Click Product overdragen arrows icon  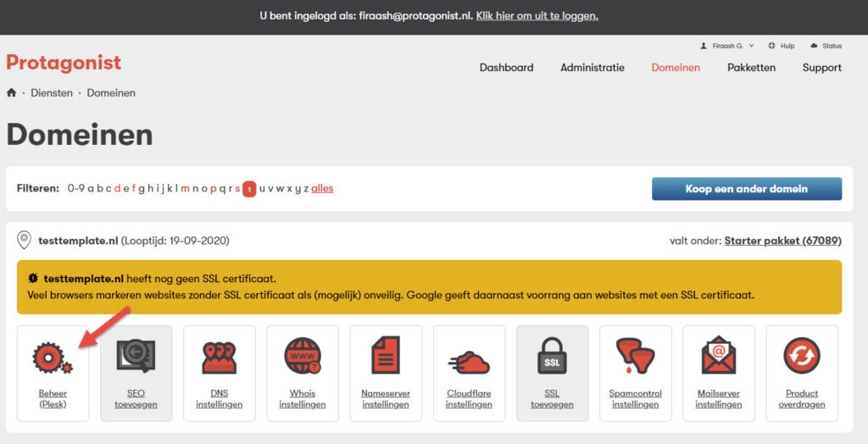tap(802, 355)
